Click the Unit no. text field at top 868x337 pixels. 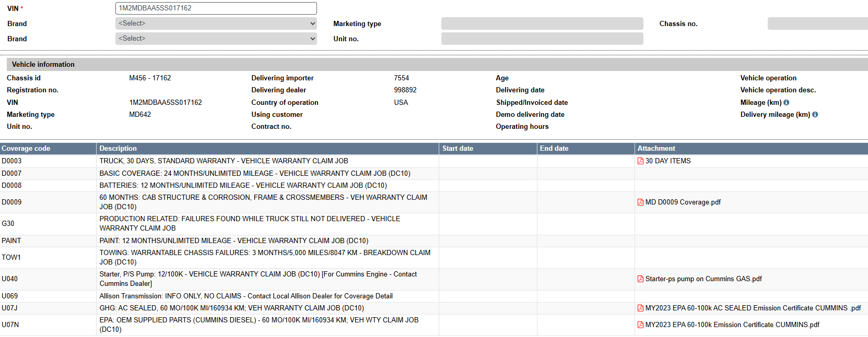click(542, 39)
